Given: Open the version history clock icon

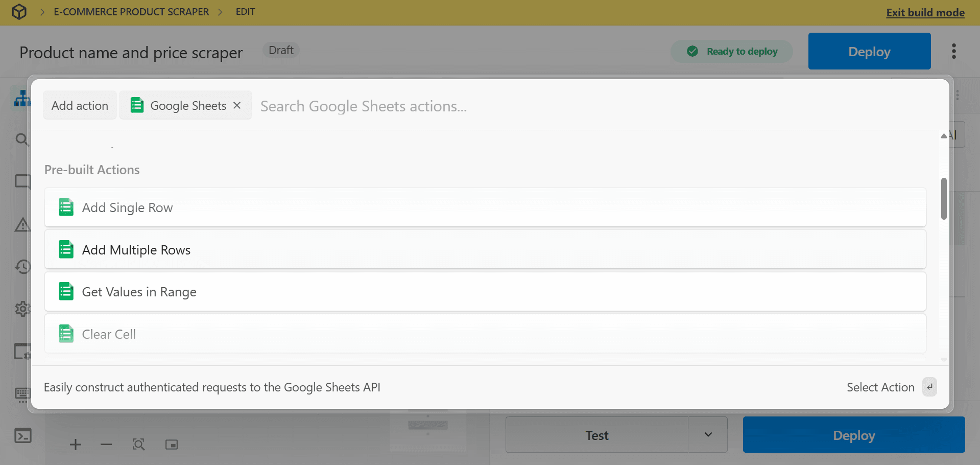Looking at the screenshot, I should [x=22, y=266].
